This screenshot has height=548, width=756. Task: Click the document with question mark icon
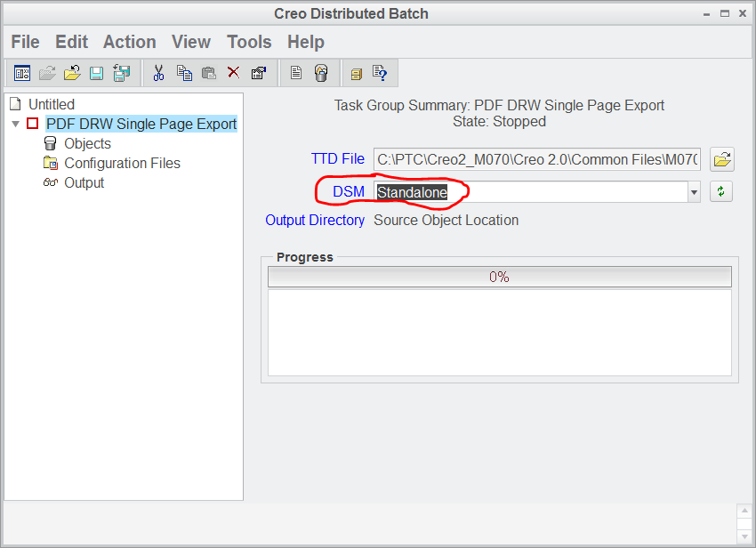(380, 73)
